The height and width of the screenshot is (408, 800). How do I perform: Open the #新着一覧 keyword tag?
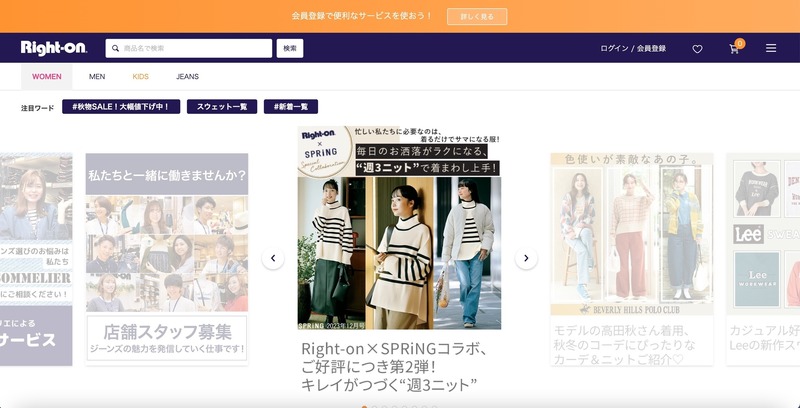(x=291, y=106)
